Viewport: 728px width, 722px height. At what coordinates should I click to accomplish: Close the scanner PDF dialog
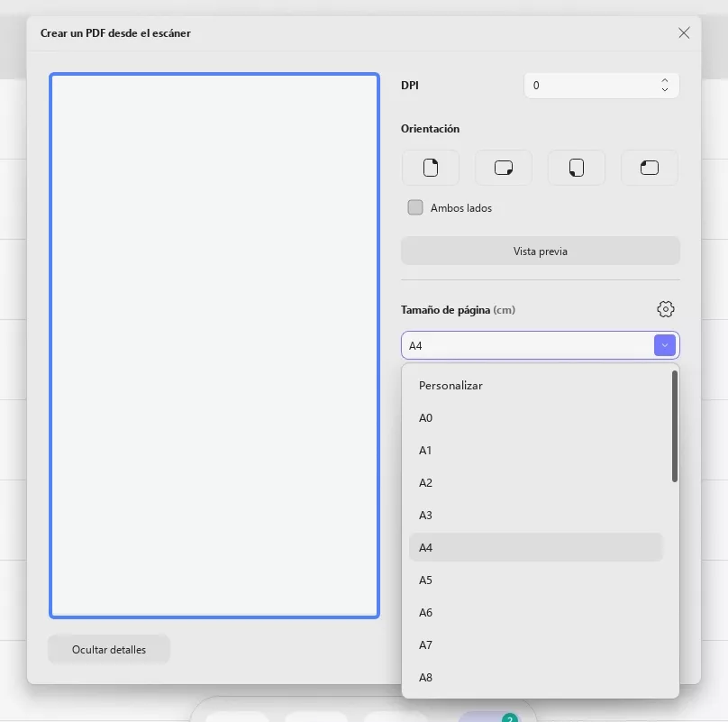(684, 33)
